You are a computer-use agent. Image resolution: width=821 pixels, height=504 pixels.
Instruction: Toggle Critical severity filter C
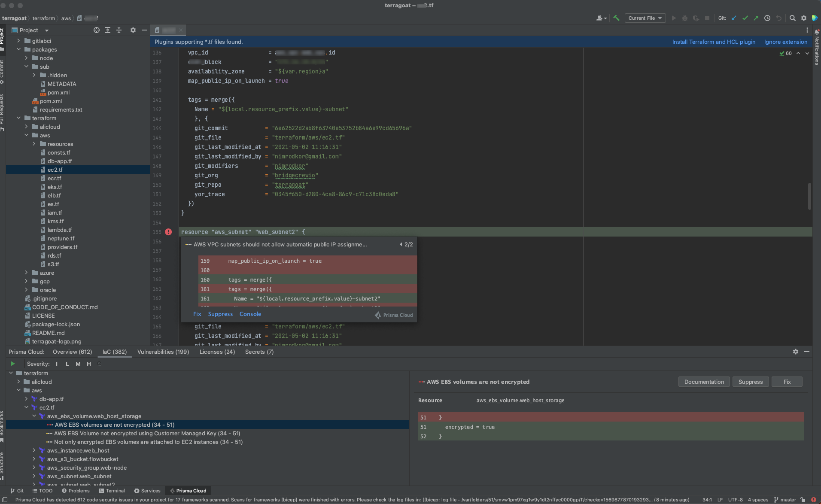[x=99, y=364]
